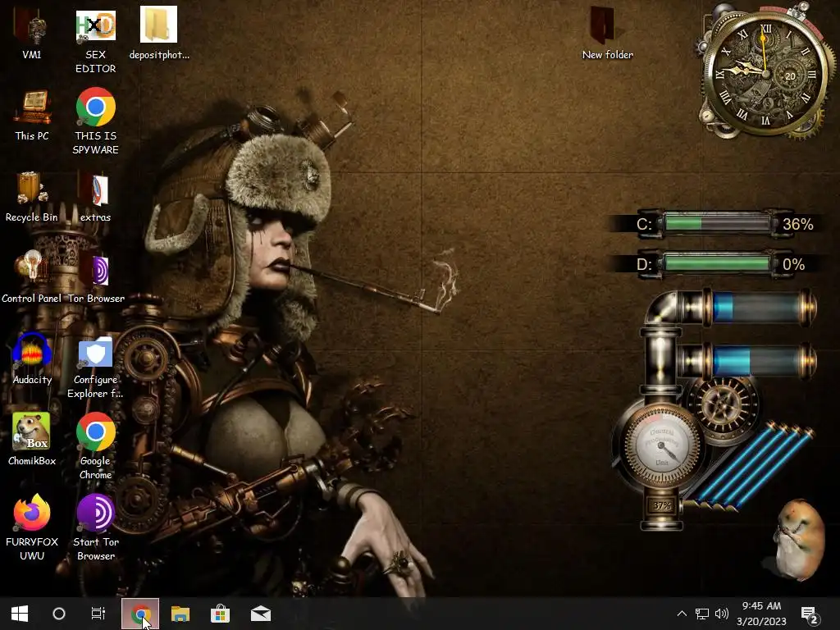Select the extras folder icon
840x630 pixels.
tap(95, 197)
